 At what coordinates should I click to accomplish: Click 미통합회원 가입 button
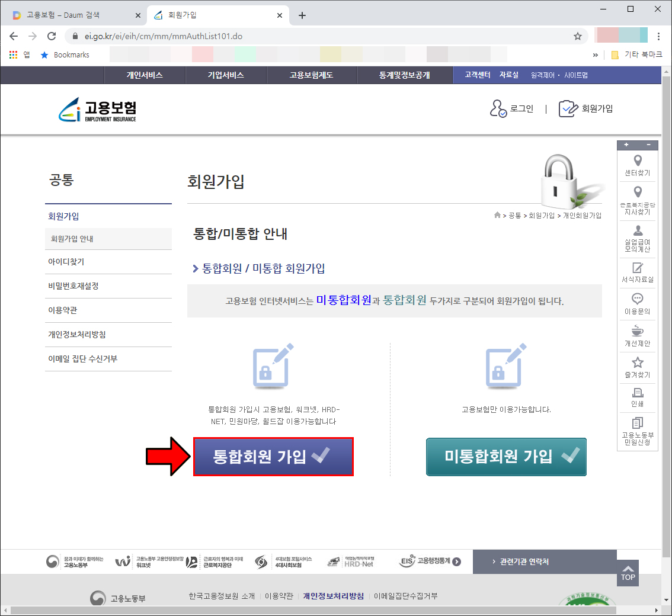(x=506, y=457)
